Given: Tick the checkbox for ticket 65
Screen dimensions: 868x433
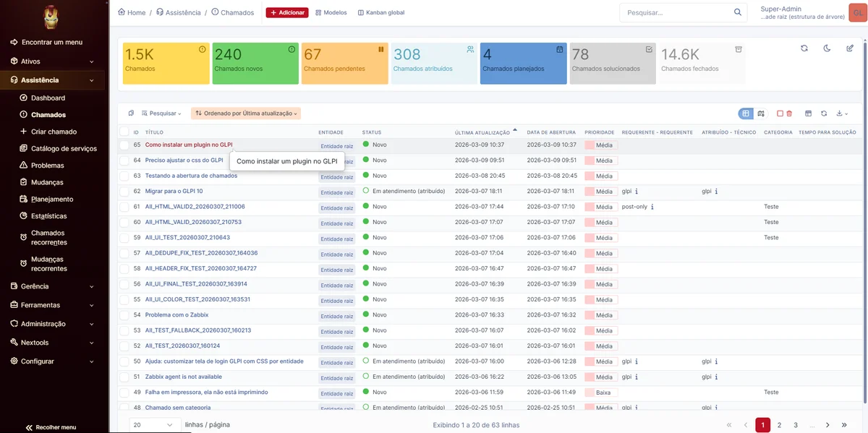Looking at the screenshot, I should click(124, 145).
